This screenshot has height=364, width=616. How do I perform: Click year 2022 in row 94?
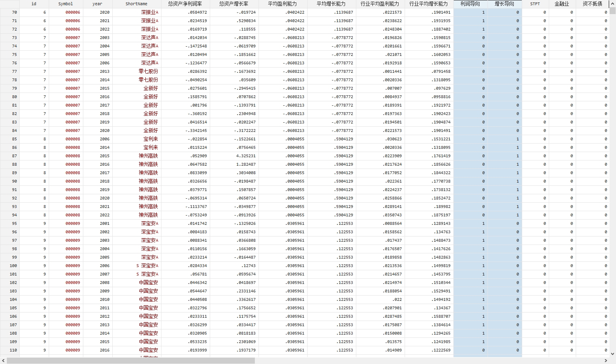(97, 215)
